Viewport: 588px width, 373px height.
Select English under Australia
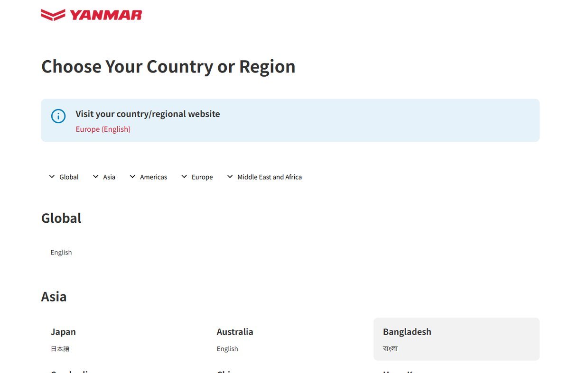pos(227,348)
